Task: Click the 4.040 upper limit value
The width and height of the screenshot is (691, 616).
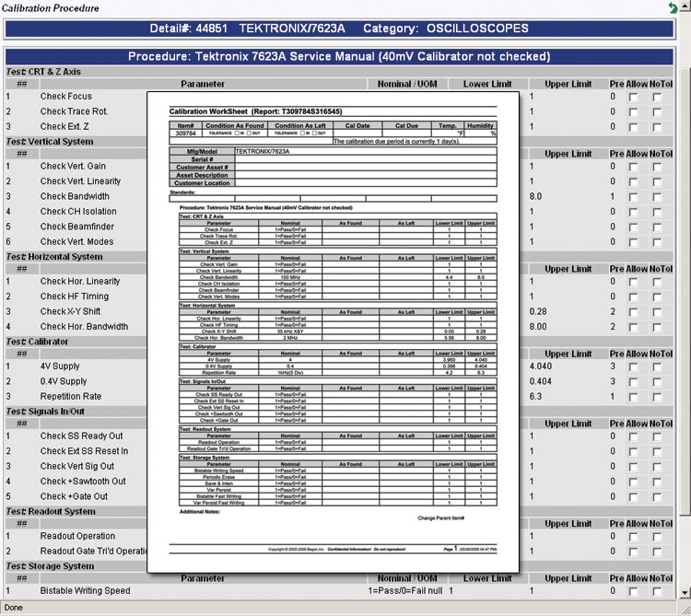Action: coord(541,366)
